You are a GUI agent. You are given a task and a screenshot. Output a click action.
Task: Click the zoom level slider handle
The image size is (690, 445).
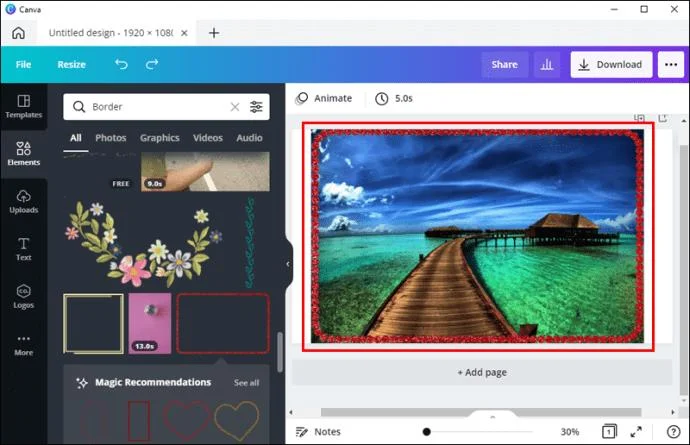427,432
